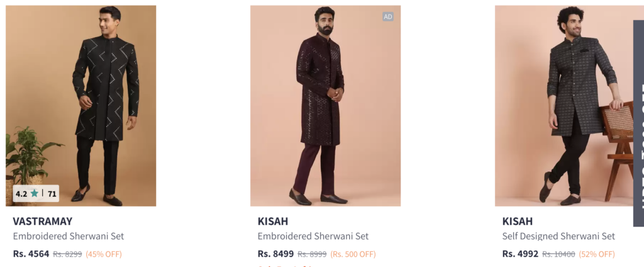The height and width of the screenshot is (267, 644).
Task: Click the Rs. 4992 price
Action: 520,254
